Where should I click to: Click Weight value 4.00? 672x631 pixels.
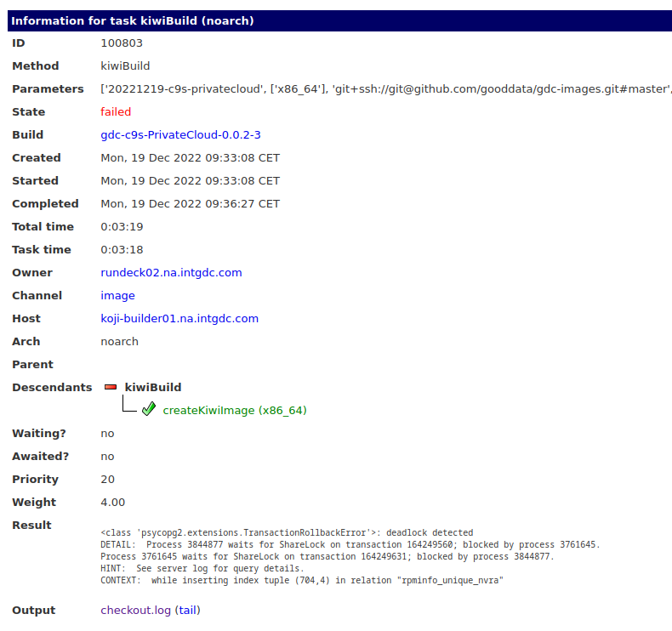pos(113,503)
